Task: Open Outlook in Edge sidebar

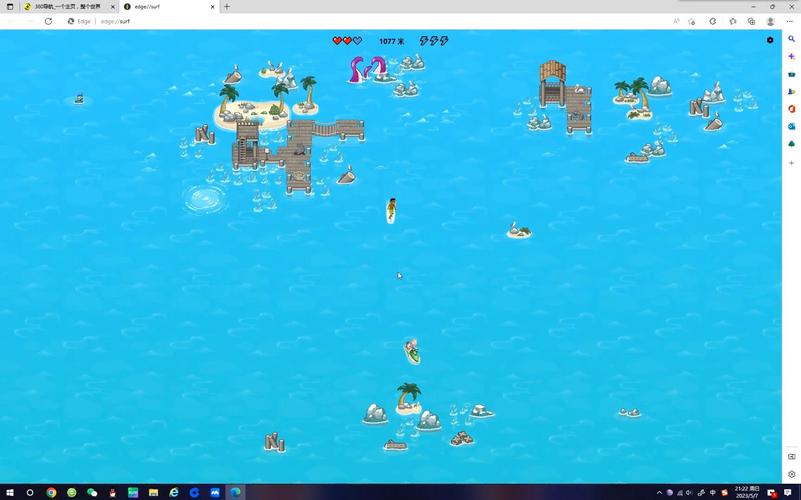Action: pyautogui.click(x=791, y=126)
